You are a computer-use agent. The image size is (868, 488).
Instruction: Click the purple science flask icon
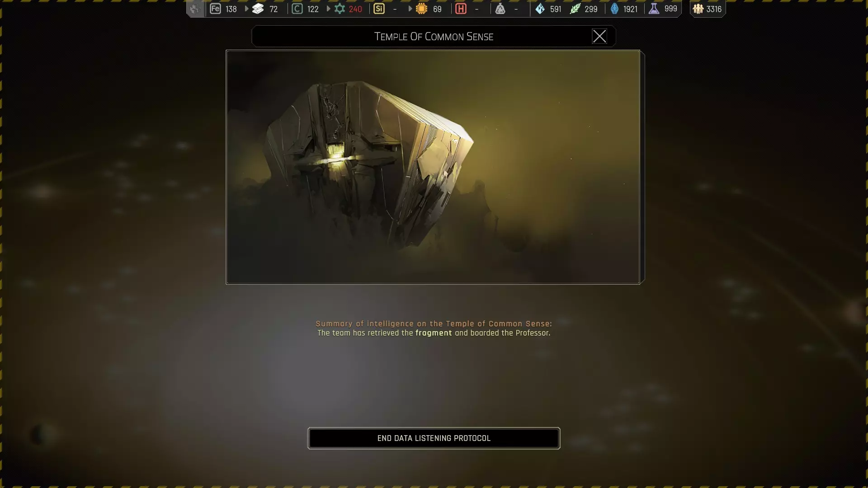(654, 9)
